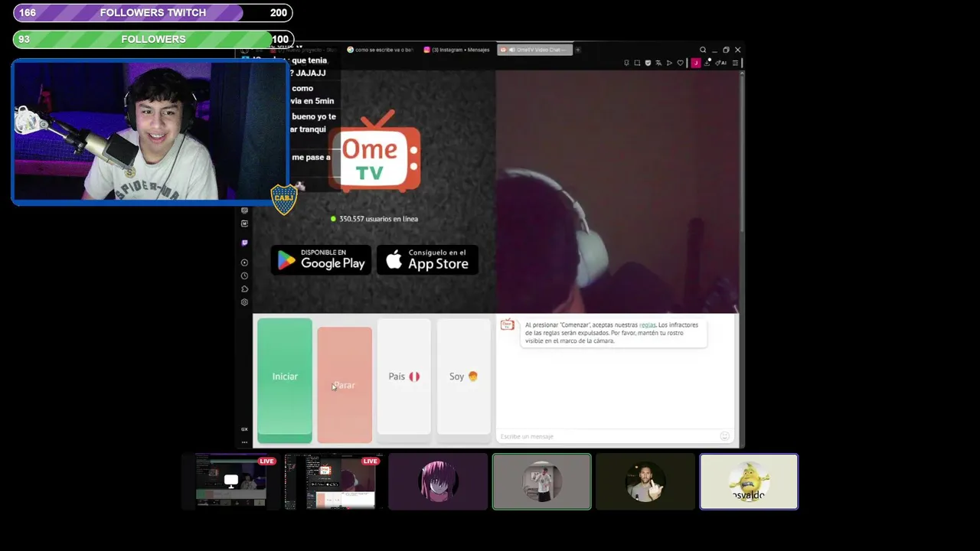Click the ad blocker shield icon

648,63
